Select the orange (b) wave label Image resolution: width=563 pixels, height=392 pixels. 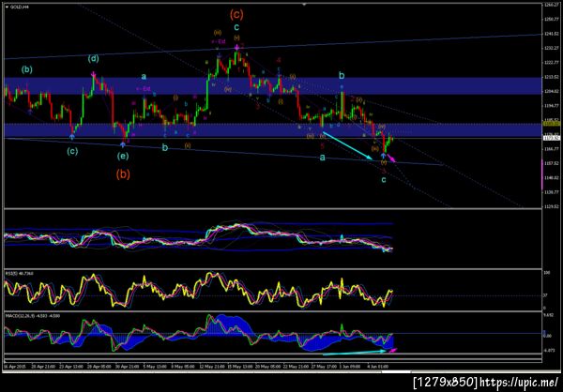[123, 174]
